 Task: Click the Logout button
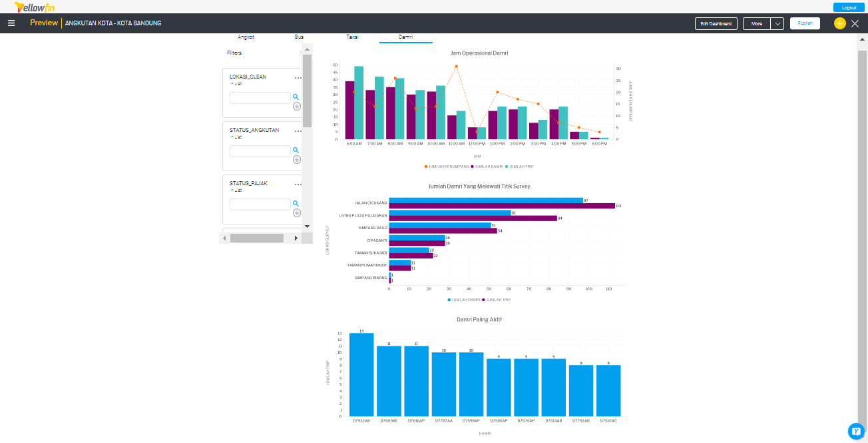pyautogui.click(x=849, y=7)
